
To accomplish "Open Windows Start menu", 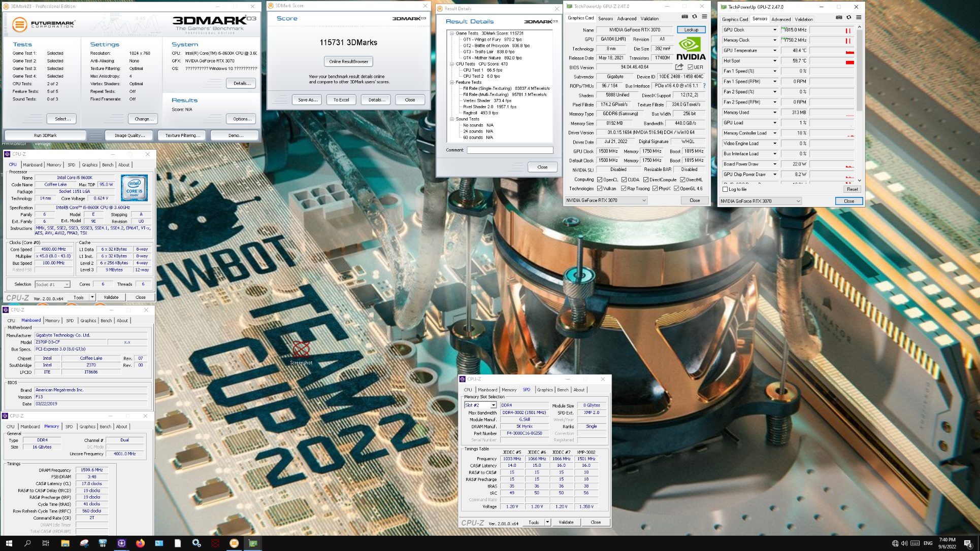I will [9, 543].
